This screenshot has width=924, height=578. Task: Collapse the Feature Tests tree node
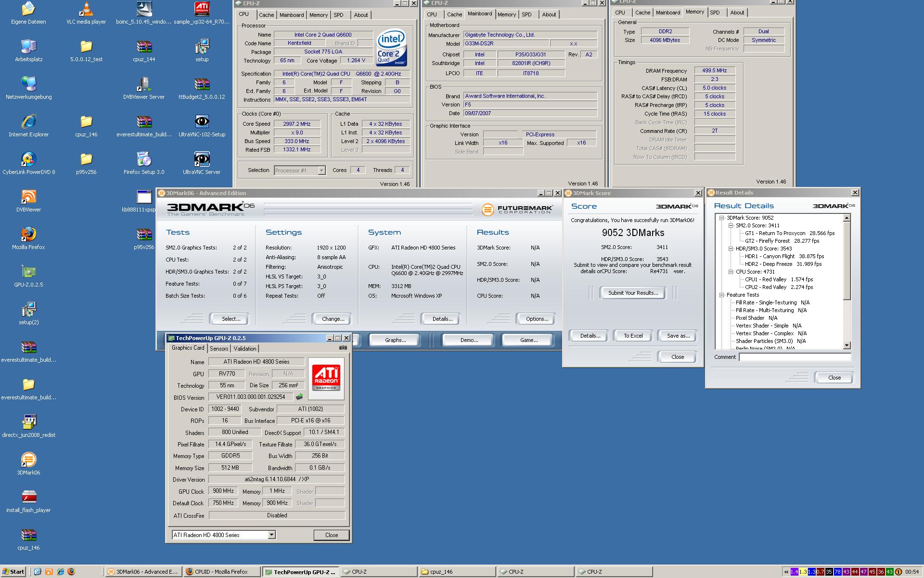pos(721,295)
